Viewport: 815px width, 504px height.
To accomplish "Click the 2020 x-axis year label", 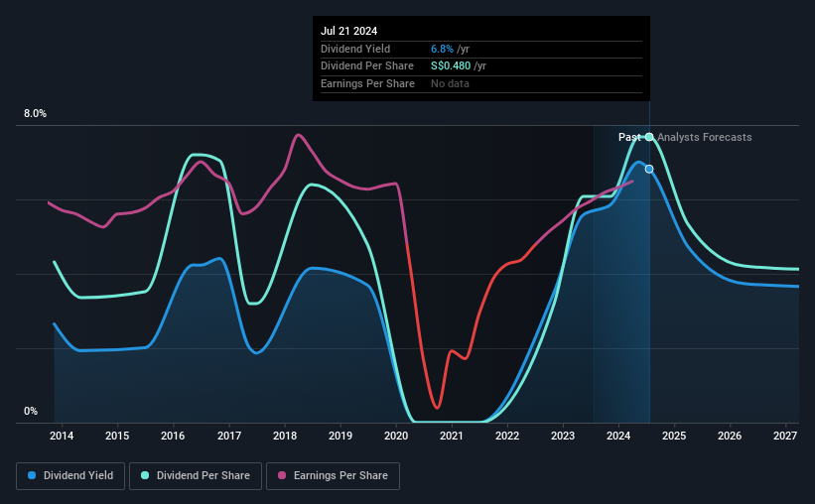I will coord(396,436).
